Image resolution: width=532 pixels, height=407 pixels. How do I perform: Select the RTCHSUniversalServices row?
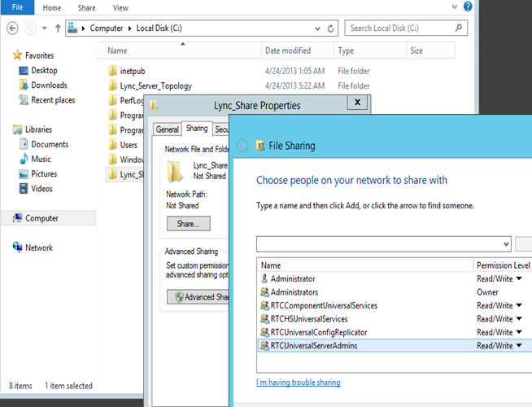(394, 319)
